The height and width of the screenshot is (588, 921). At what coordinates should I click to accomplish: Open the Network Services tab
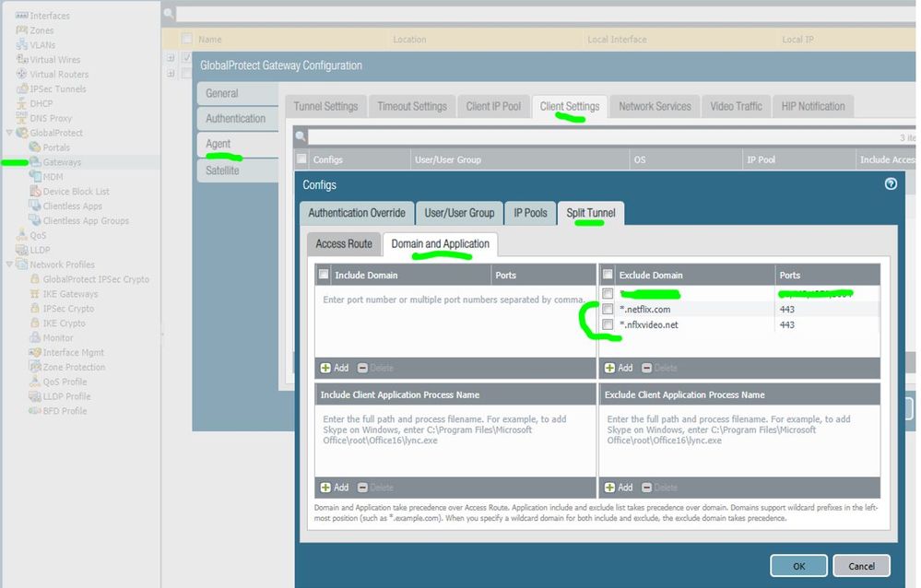pos(655,106)
